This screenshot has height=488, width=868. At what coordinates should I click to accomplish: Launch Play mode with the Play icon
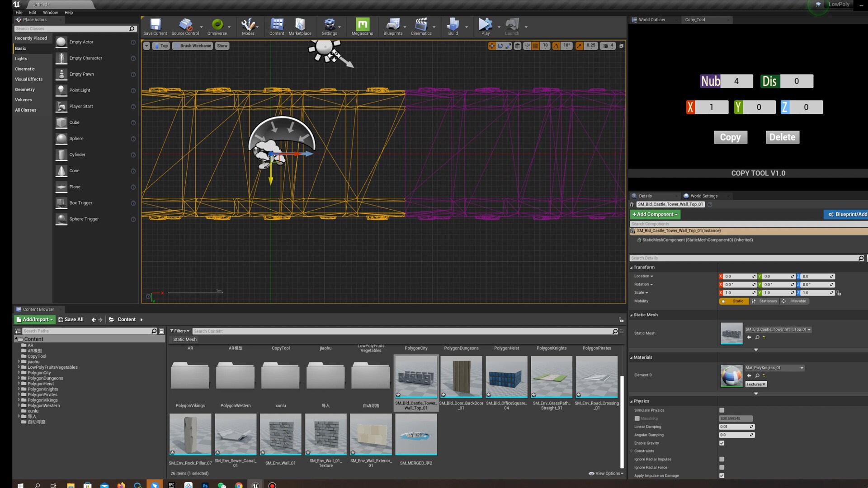(485, 27)
